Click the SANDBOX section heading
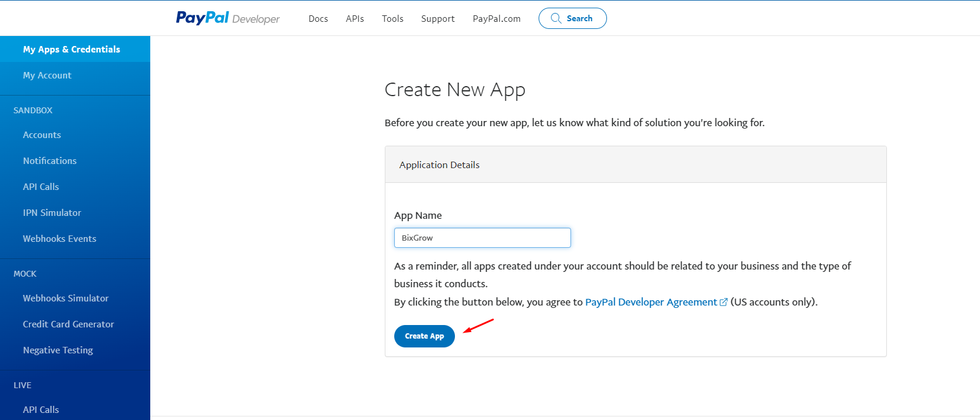Screen dimensions: 980x420 click(x=33, y=110)
